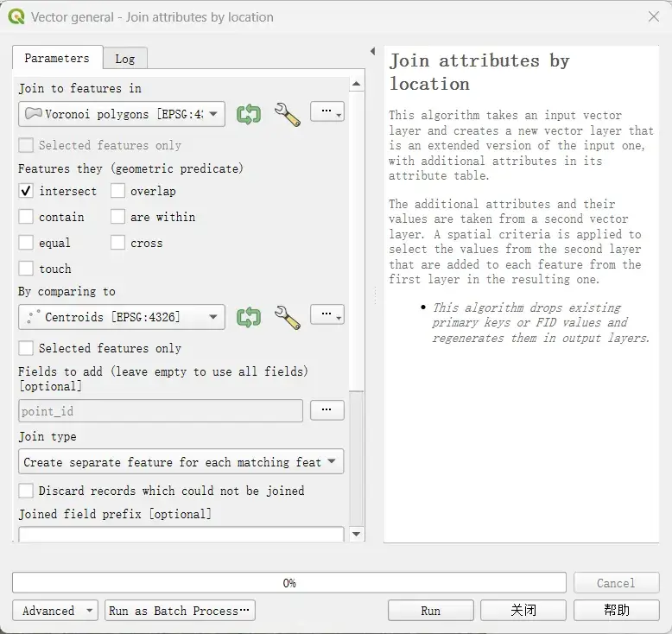The height and width of the screenshot is (634, 672).
Task: Browse for input layer beside Voronoi polygons
Action: pos(327,111)
